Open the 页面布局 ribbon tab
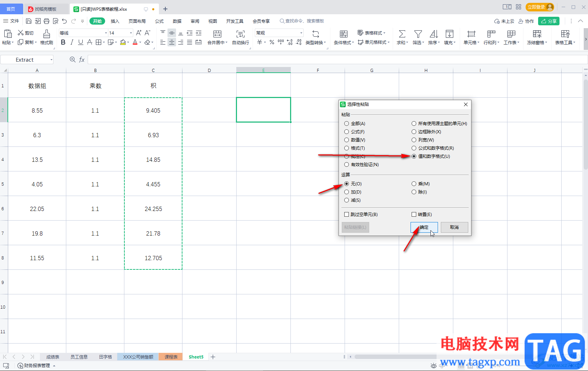Image resolution: width=588 pixels, height=371 pixels. (137, 21)
